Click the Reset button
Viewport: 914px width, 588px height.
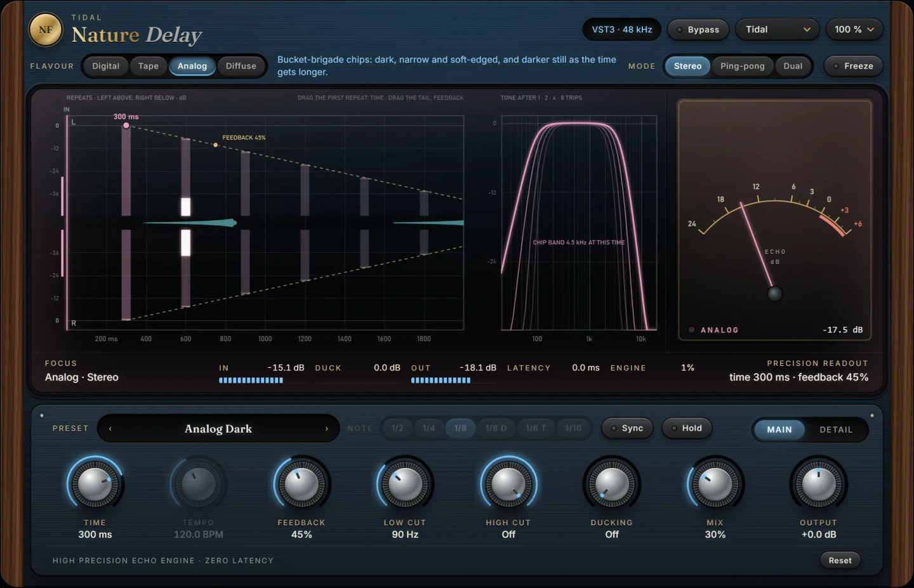click(840, 560)
